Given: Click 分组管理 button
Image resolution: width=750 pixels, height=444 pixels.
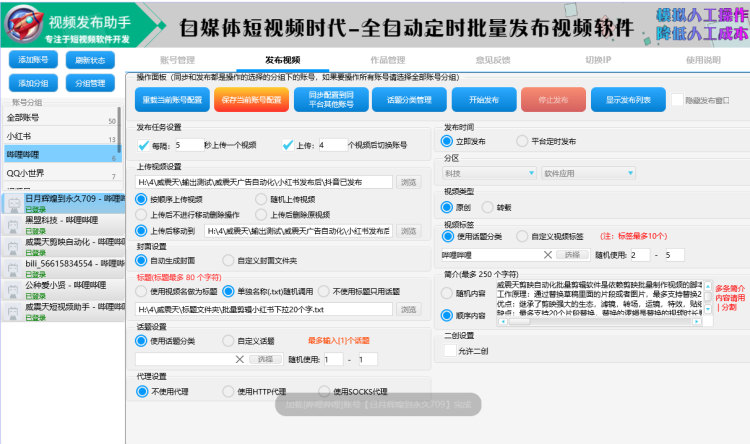Looking at the screenshot, I should 90,83.
